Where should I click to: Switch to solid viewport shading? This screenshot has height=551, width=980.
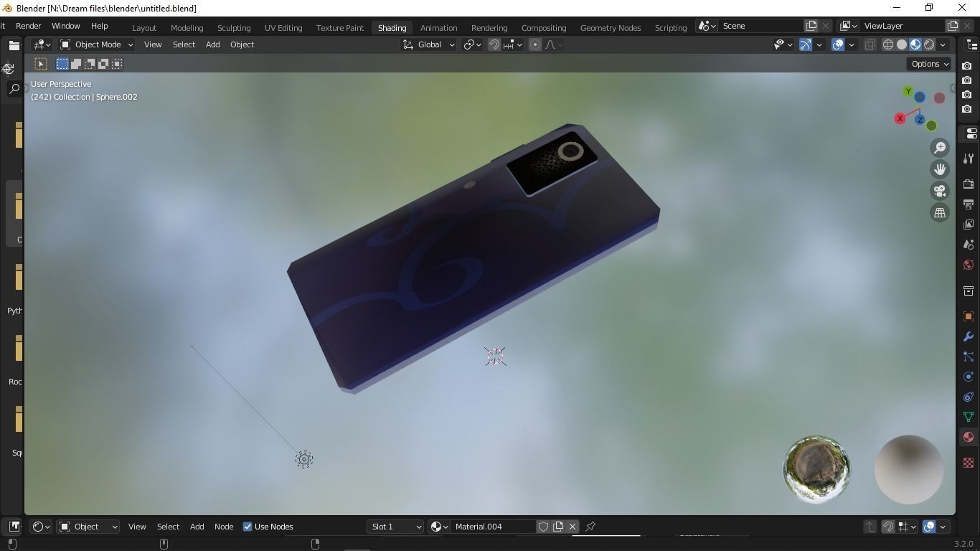[x=902, y=44]
